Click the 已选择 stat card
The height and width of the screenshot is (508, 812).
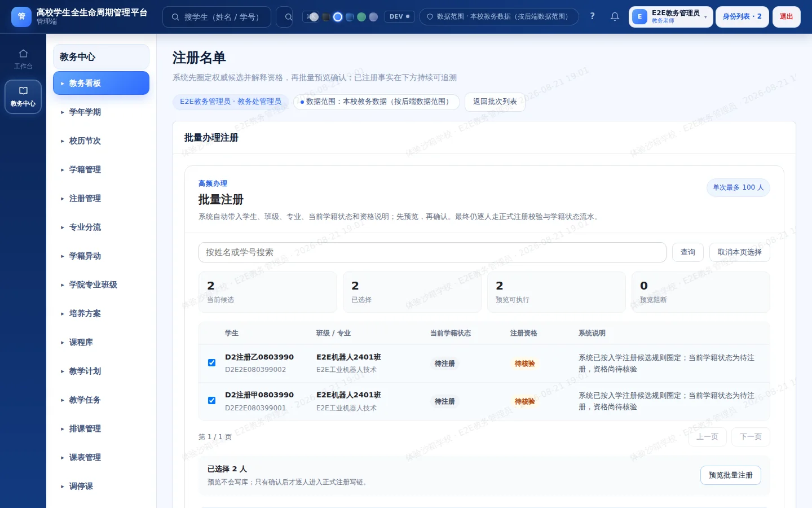pyautogui.click(x=412, y=292)
